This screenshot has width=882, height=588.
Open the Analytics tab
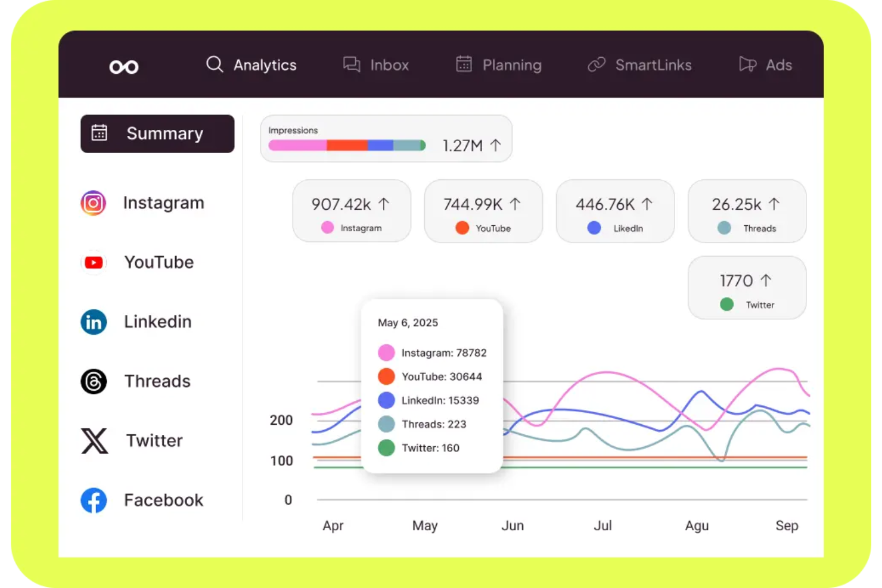265,65
